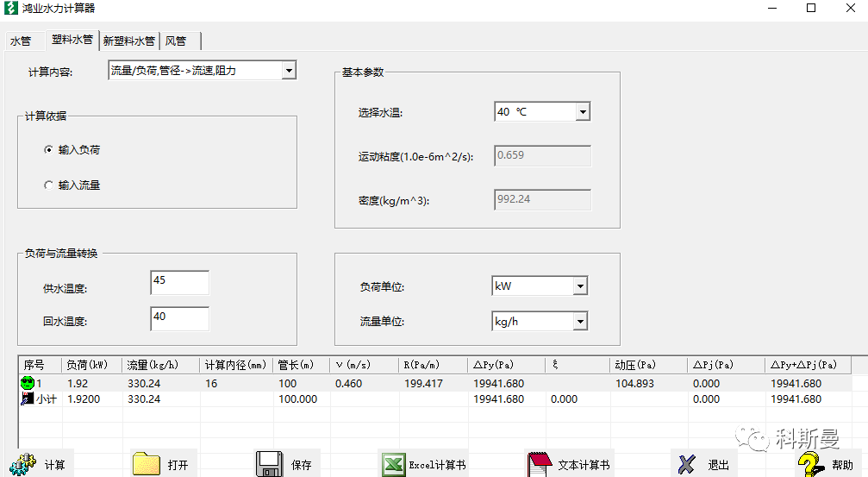This screenshot has width=868, height=477.
Task: Select the 输入负荷 radio button
Action: (48, 150)
